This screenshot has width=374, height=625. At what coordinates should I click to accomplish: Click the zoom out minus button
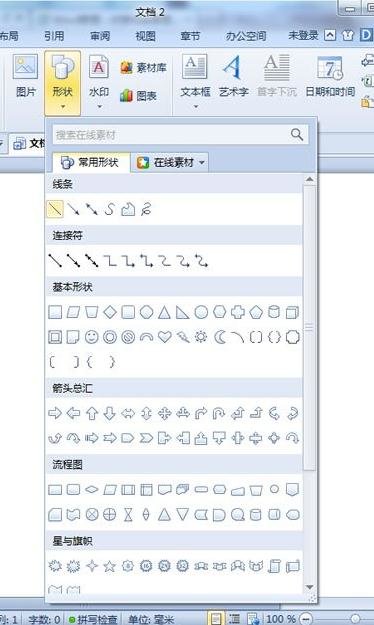[306, 619]
